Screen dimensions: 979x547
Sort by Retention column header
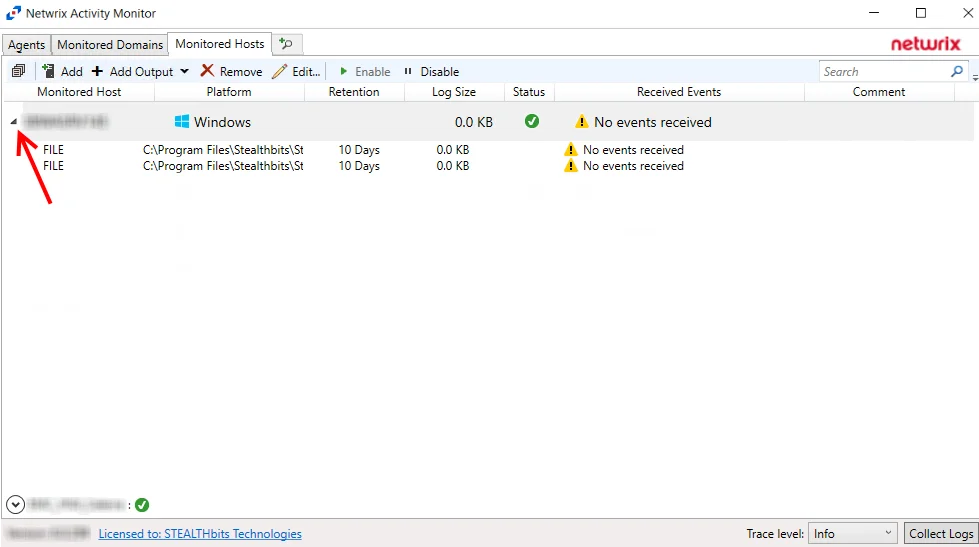pyautogui.click(x=354, y=92)
